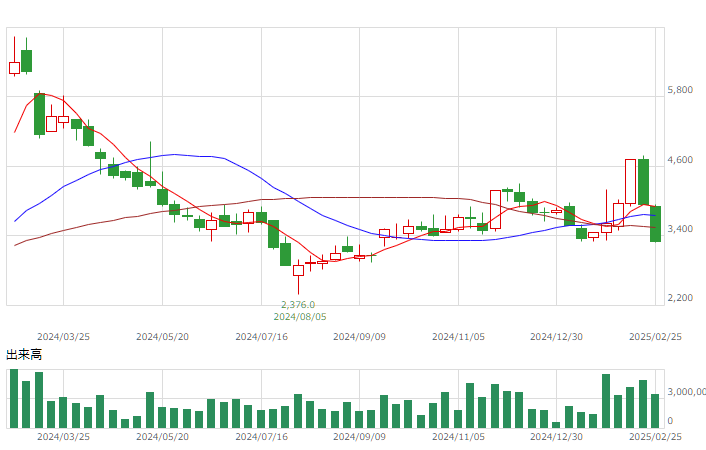Image resolution: width=706 pixels, height=450 pixels.
Task: Click the 3,000,00 volume axis label
Action: 686,392
